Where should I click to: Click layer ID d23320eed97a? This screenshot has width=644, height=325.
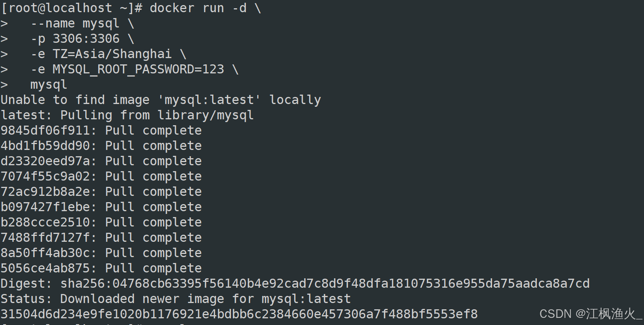(46, 161)
